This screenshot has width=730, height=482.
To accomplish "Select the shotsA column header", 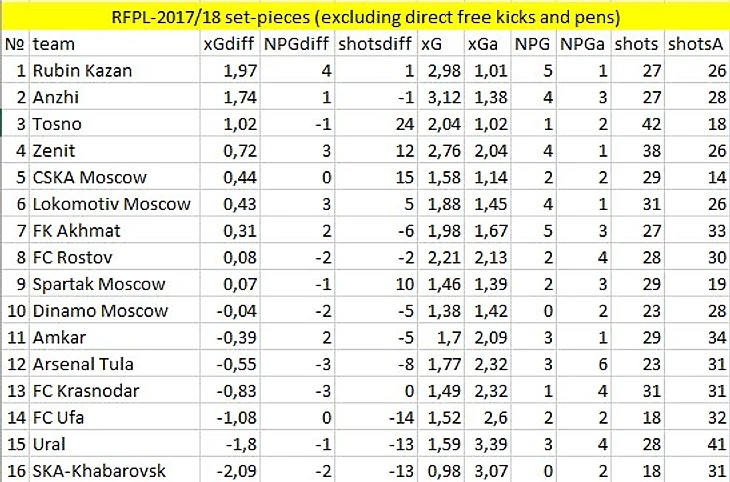I will [x=697, y=45].
